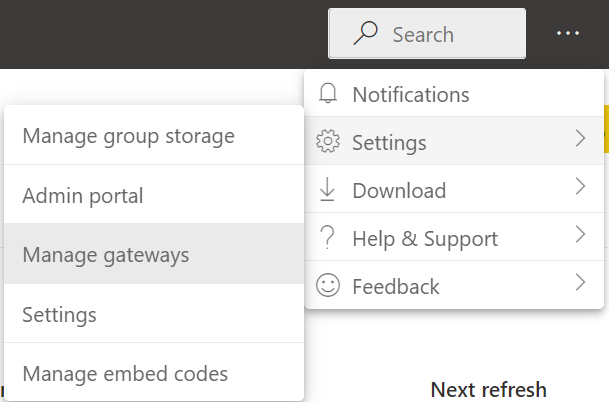Select Settings below Manage gateways
The height and width of the screenshot is (402, 609).
tap(59, 315)
